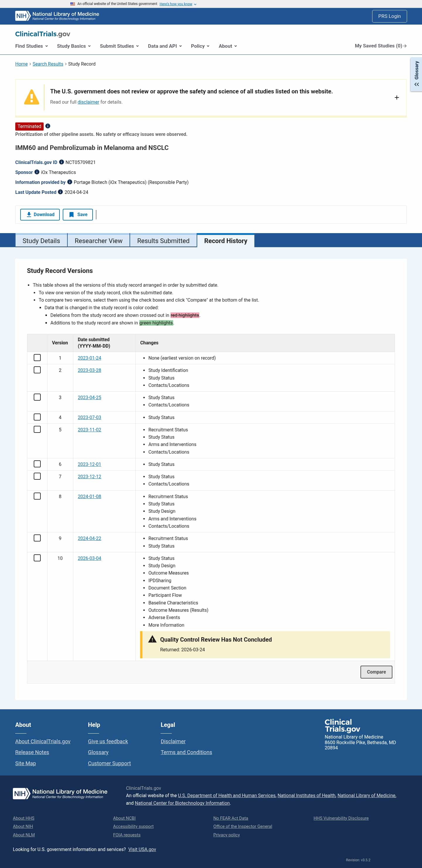Expand the disclaimer banner with the plus icon
This screenshot has height=868, width=422.
[x=397, y=98]
